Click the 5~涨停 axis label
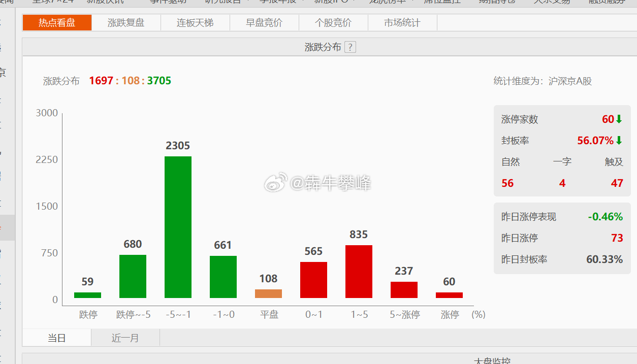637x364 pixels. [x=405, y=315]
